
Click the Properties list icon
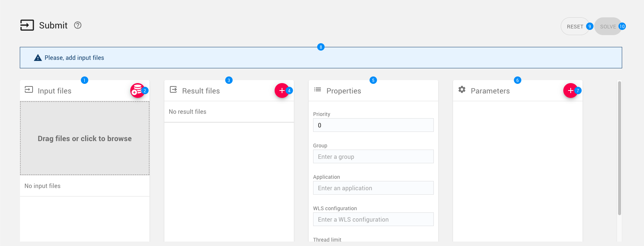coord(318,90)
